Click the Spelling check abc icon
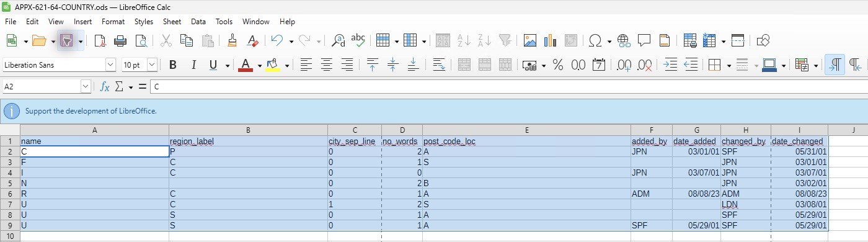The image size is (868, 242). (x=358, y=41)
